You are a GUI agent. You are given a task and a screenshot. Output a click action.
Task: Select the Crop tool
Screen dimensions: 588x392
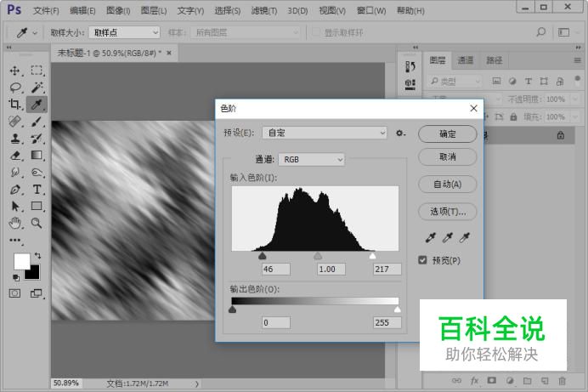14,105
